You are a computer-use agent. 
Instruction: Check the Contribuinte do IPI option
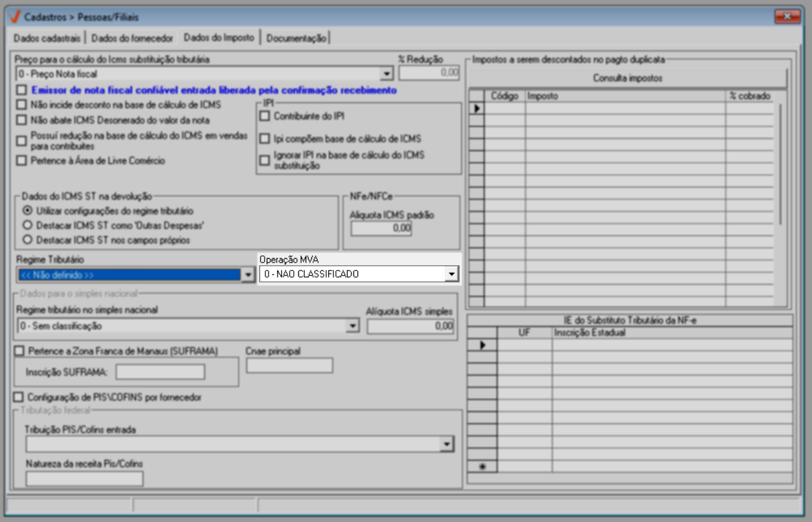[264, 116]
